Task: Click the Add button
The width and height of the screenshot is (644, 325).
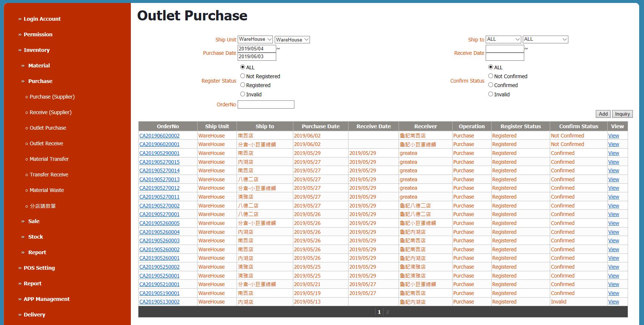Action: (603, 114)
